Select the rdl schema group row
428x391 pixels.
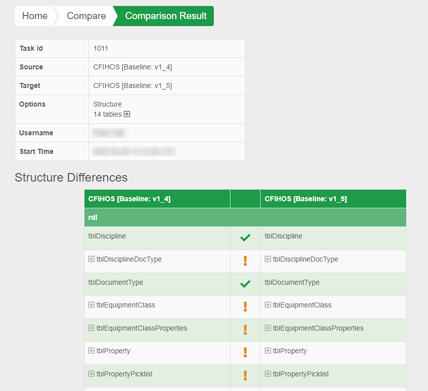(245, 217)
